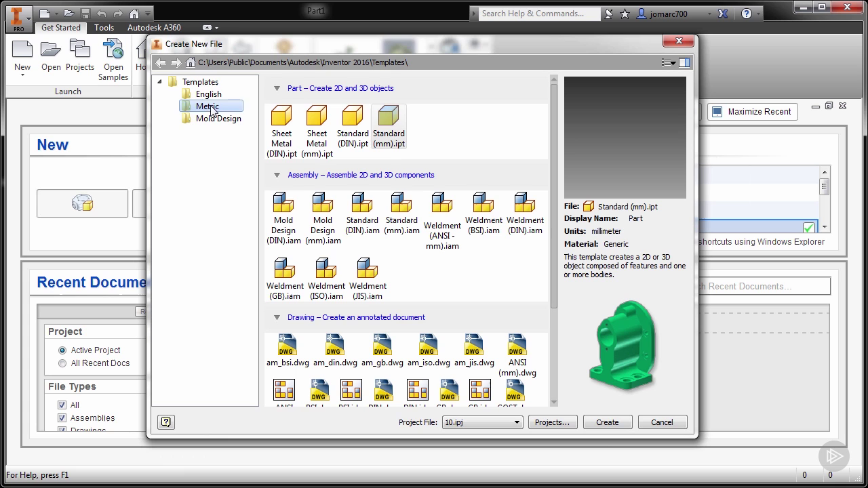Open the jomarc700 account dropdown
The image size is (868, 488).
pos(709,14)
